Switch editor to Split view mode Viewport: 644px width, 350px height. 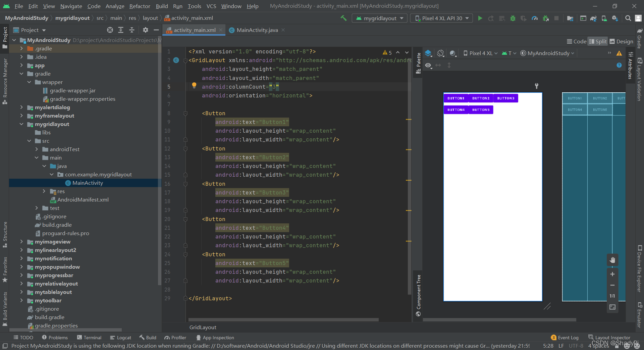[x=598, y=41]
